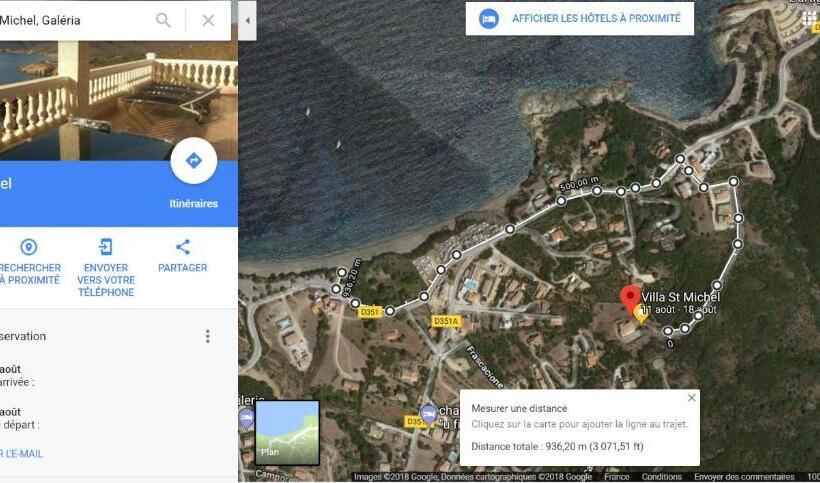Collapse the side panel arrow
The height and width of the screenshot is (483, 820).
point(247,20)
